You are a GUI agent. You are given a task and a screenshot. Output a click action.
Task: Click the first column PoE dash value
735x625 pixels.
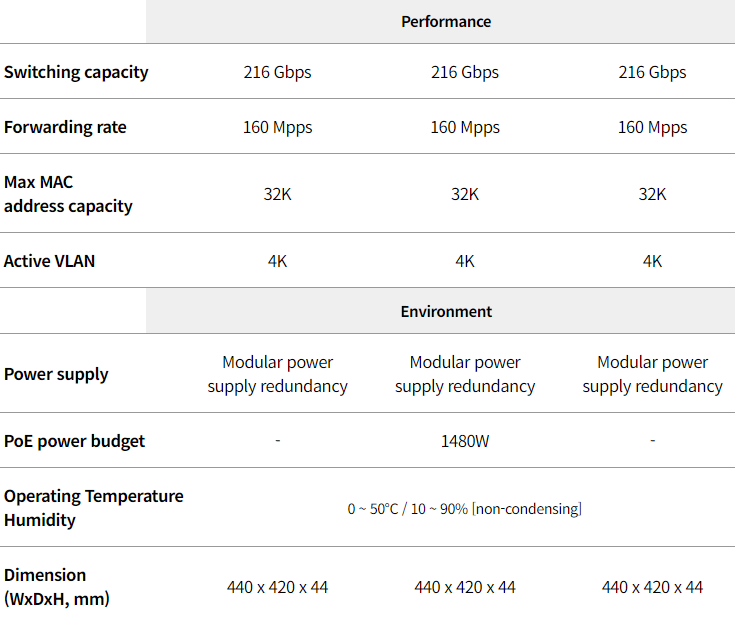tap(278, 440)
